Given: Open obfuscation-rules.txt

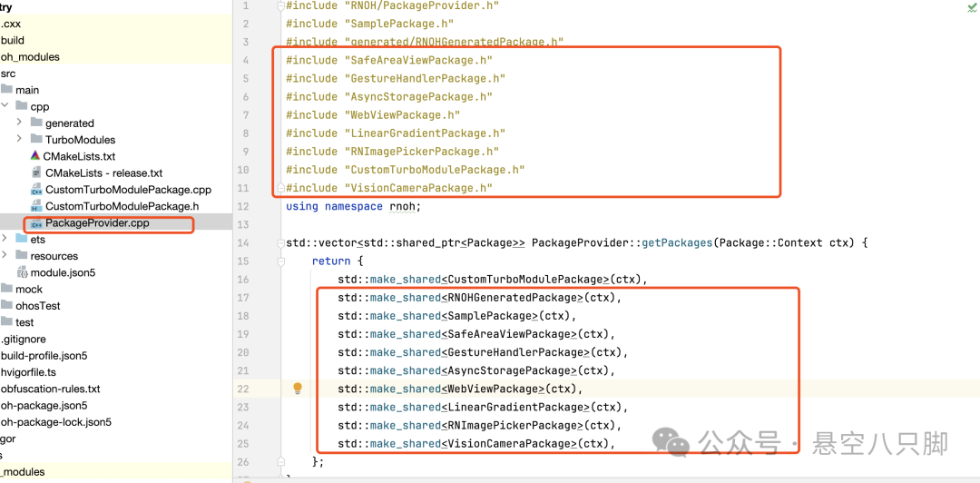Looking at the screenshot, I should coord(50,389).
